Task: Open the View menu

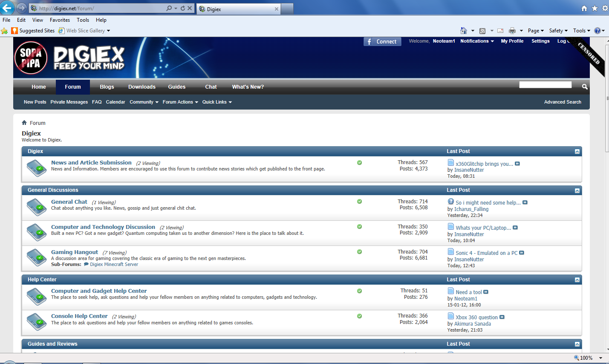Action: coord(38,20)
